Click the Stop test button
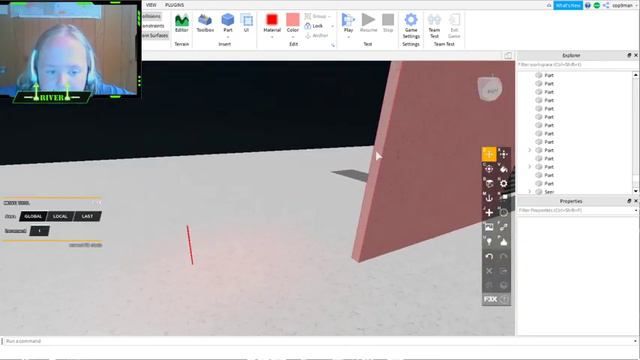 pyautogui.click(x=388, y=23)
